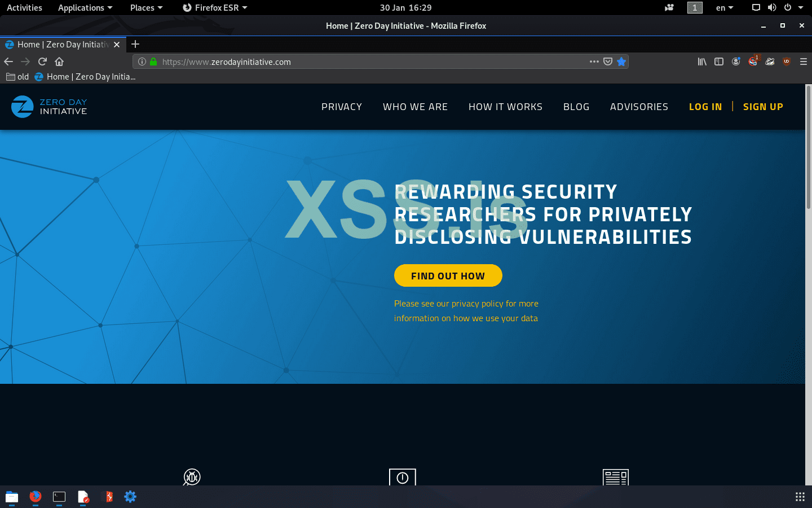Open the text editor taskbar icon
The image size is (812, 508).
83,497
